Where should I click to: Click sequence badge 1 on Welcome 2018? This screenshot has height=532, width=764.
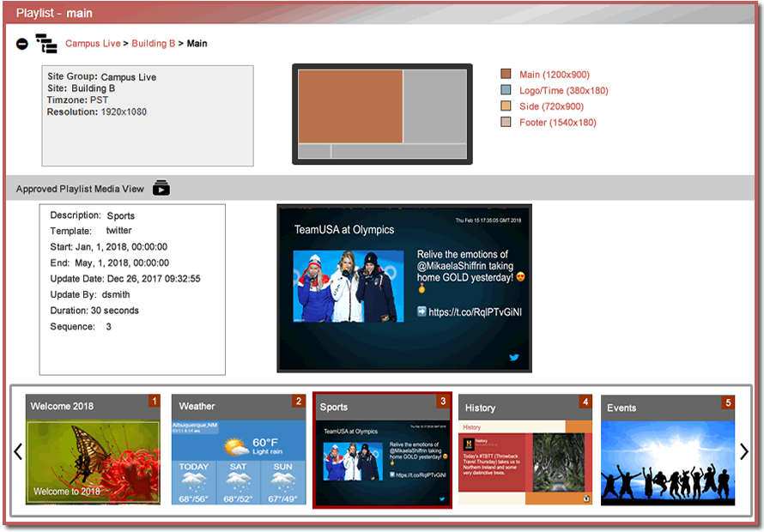(x=155, y=401)
